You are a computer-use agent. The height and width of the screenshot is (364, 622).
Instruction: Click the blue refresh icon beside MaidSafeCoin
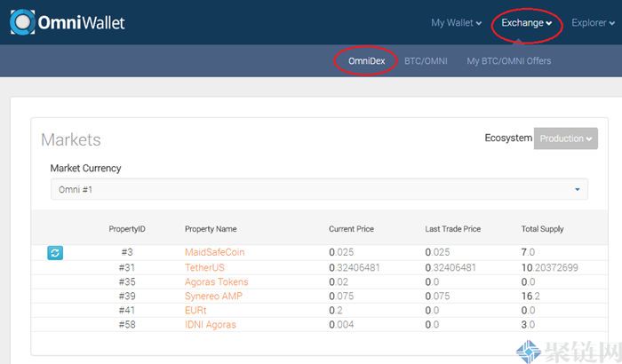pos(55,253)
